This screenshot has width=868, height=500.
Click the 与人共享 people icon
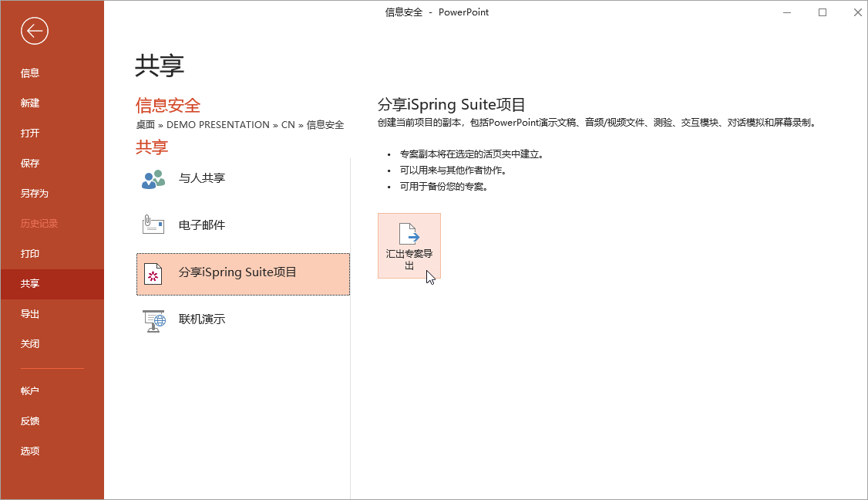pyautogui.click(x=153, y=179)
